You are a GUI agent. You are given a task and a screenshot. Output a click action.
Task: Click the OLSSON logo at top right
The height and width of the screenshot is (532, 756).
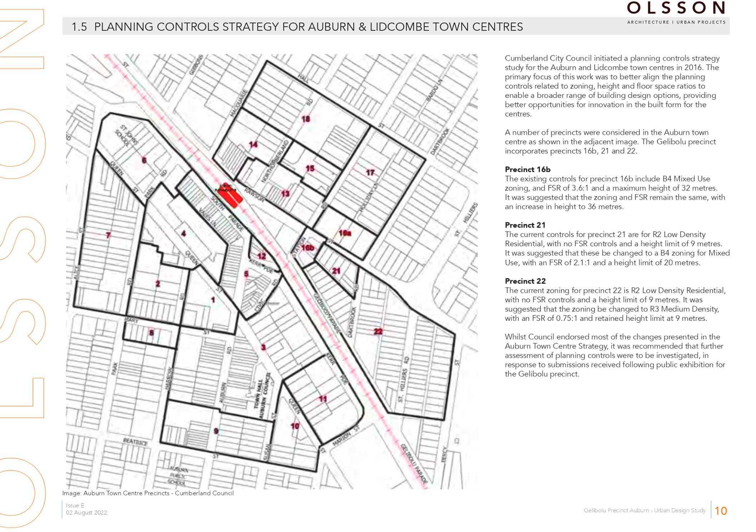pos(676,8)
